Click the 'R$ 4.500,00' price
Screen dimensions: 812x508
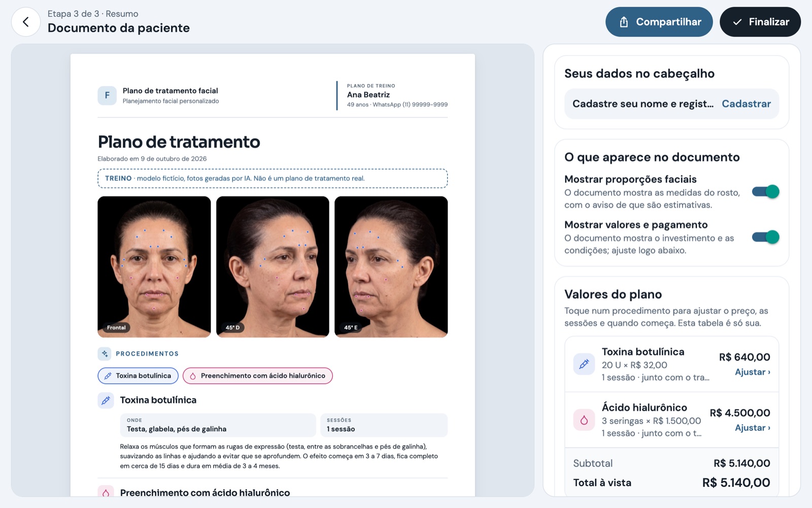coord(740,413)
